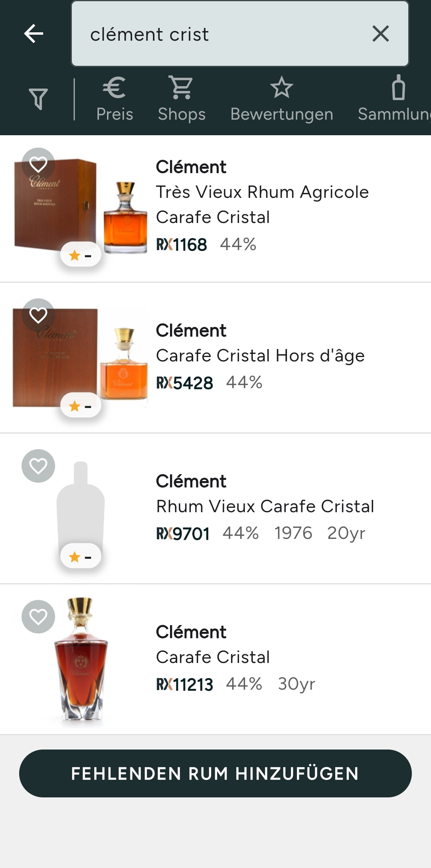Favorite the 30yr Carafe Cristal
The height and width of the screenshot is (868, 431).
pos(38,617)
